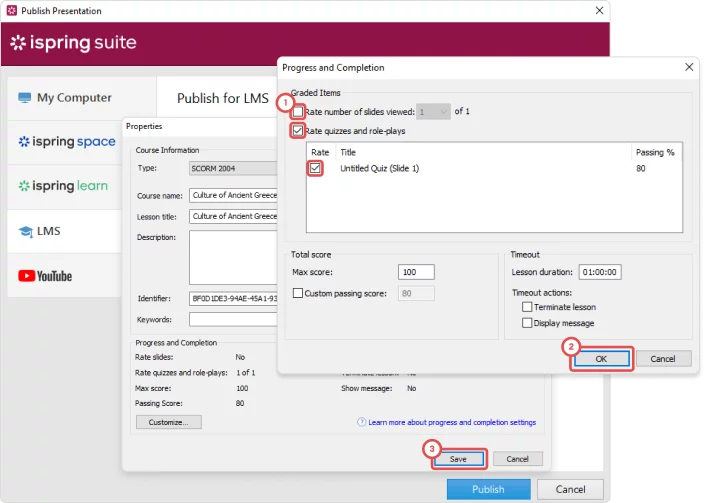The width and height of the screenshot is (704, 503).
Task: Click the help question mark icon beside Learn more
Action: 361,422
